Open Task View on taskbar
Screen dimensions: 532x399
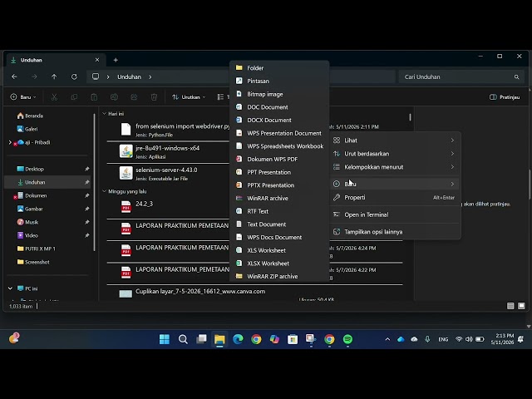click(201, 339)
